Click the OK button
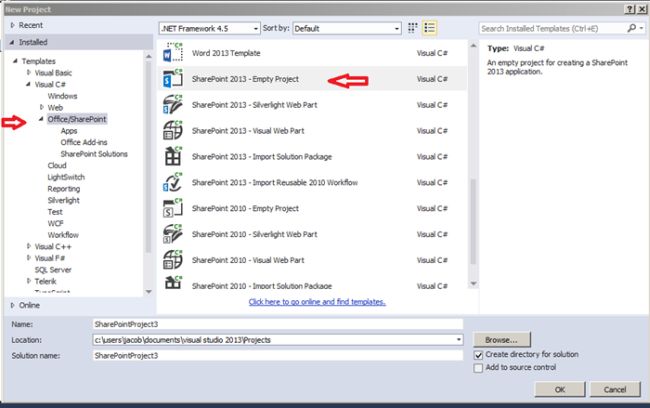 coord(560,389)
